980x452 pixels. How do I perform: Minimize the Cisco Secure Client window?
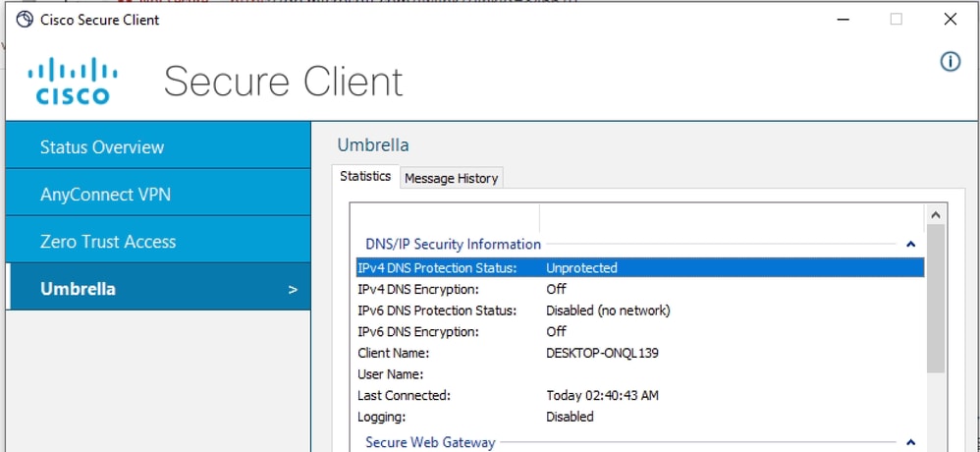click(x=844, y=20)
